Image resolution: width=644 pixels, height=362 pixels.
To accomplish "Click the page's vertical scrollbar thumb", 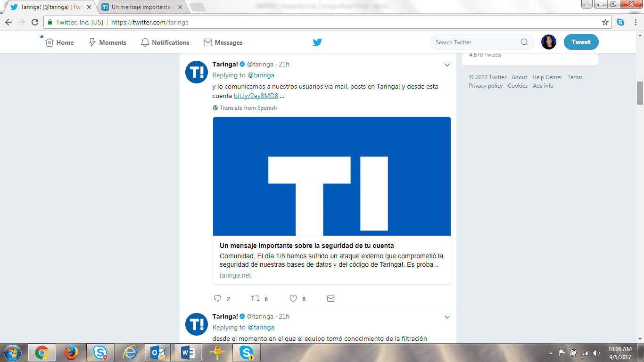I will point(640,93).
